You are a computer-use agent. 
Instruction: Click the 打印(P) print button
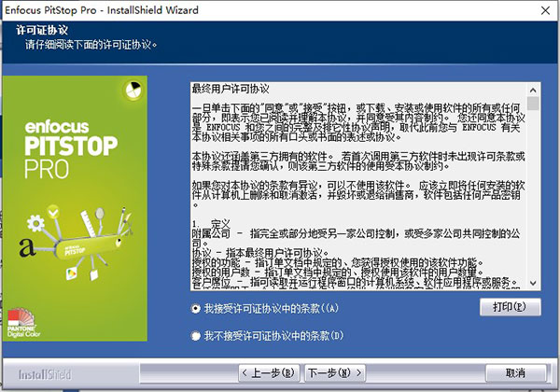click(x=510, y=307)
